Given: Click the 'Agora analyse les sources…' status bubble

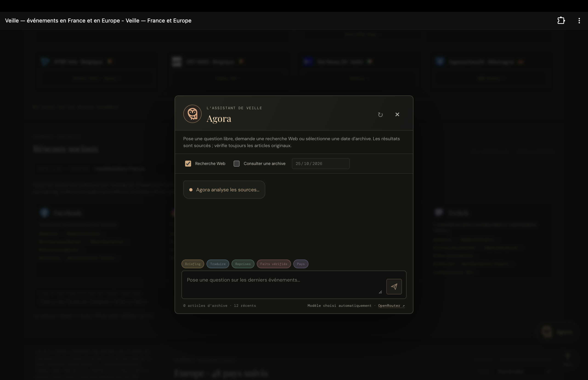Looking at the screenshot, I should [x=224, y=190].
